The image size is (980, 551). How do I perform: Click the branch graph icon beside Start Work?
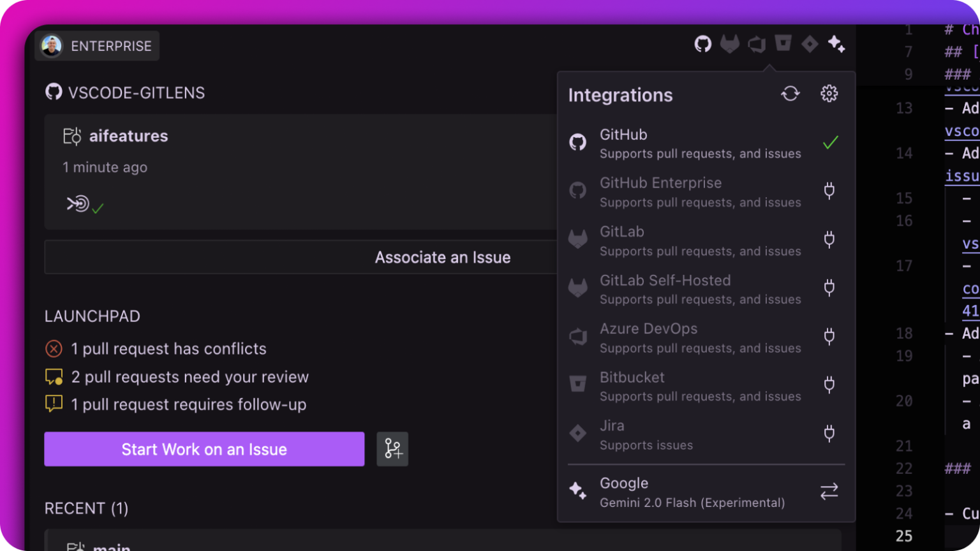(392, 449)
